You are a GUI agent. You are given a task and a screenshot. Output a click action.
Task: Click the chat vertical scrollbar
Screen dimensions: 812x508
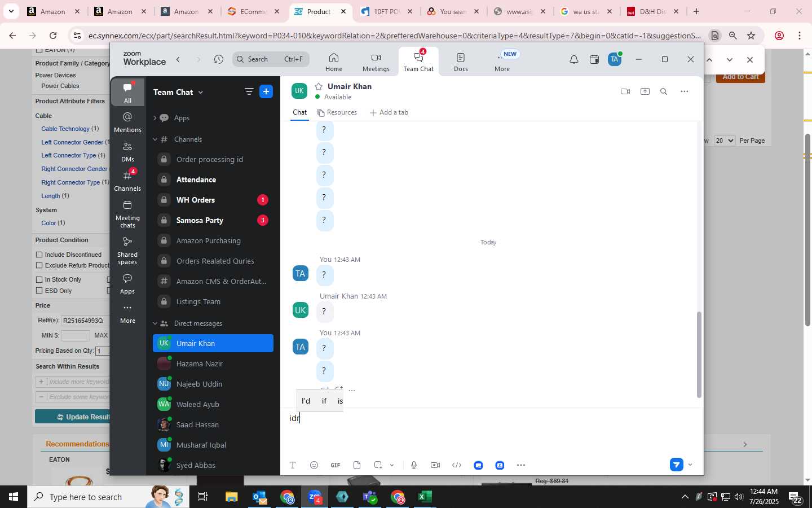pyautogui.click(x=699, y=354)
